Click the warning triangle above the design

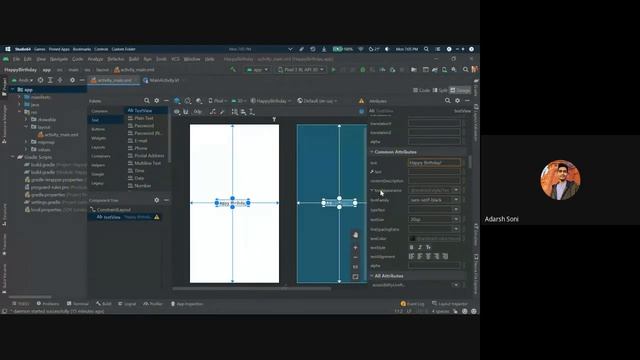click(361, 101)
